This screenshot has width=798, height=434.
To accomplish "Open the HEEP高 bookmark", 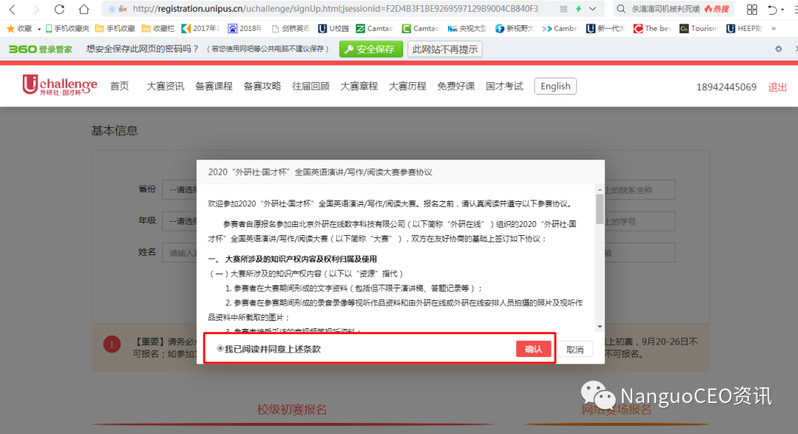I will [x=744, y=28].
